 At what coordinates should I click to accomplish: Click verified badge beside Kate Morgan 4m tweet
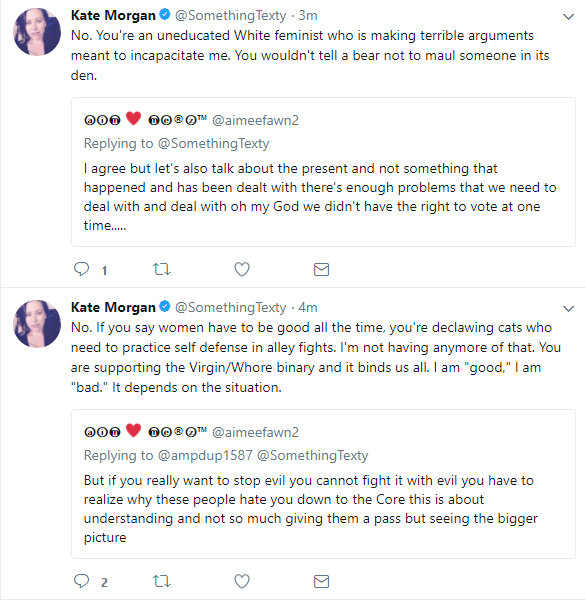pos(165,307)
